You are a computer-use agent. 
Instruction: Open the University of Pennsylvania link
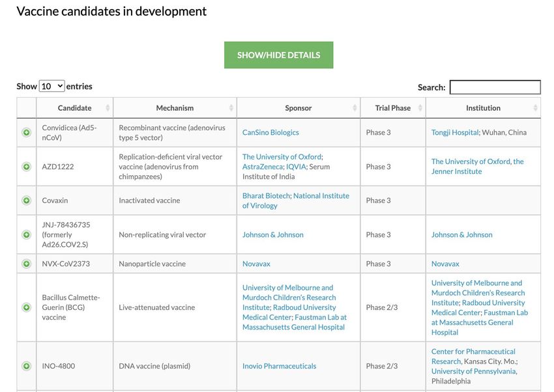473,371
